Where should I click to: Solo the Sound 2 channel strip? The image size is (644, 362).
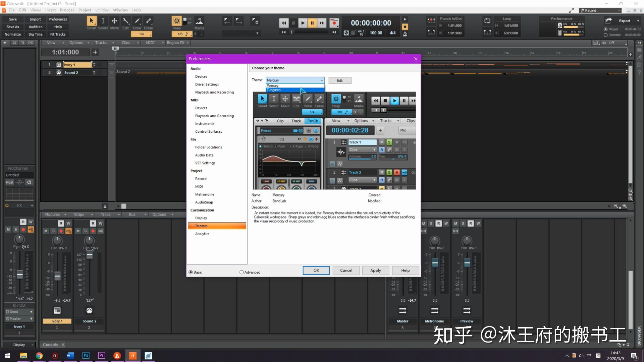86,231
